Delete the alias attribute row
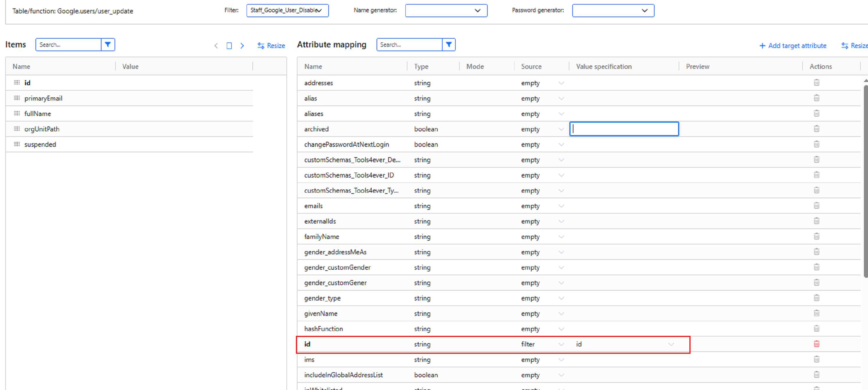 817,98
